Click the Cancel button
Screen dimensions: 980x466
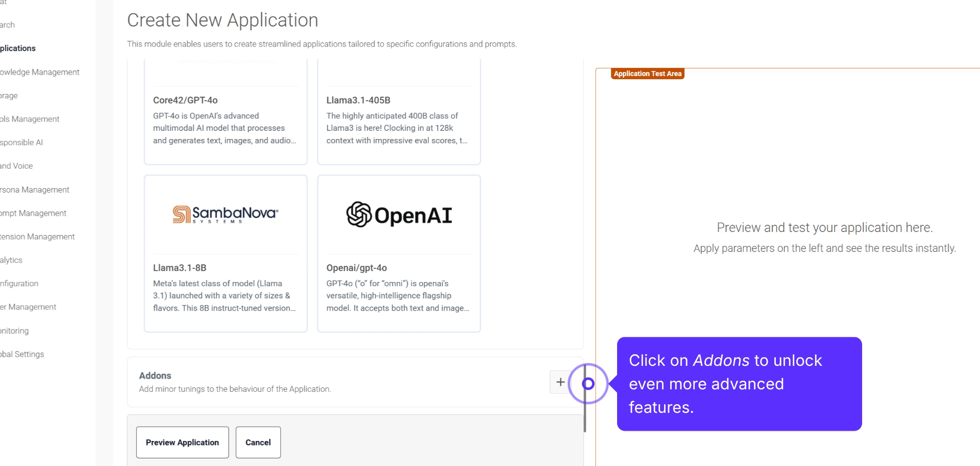pos(258,442)
